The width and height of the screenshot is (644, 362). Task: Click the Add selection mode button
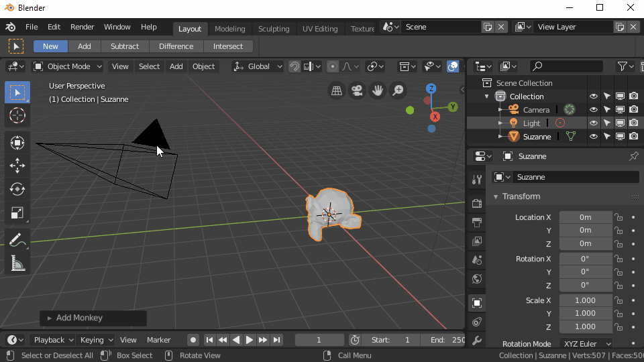click(85, 46)
